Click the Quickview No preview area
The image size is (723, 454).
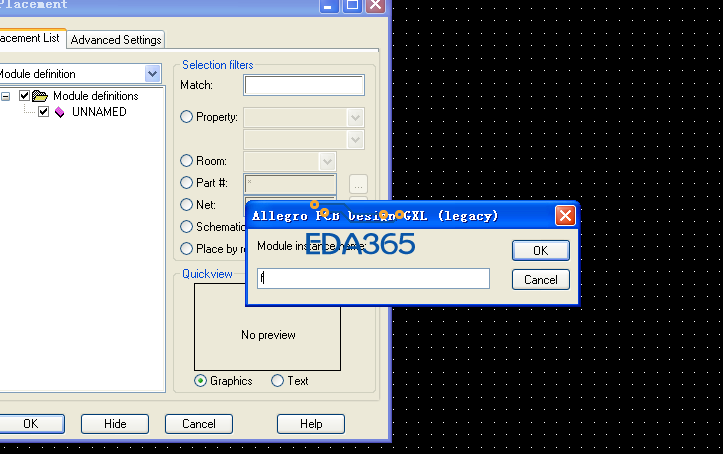pyautogui.click(x=267, y=327)
